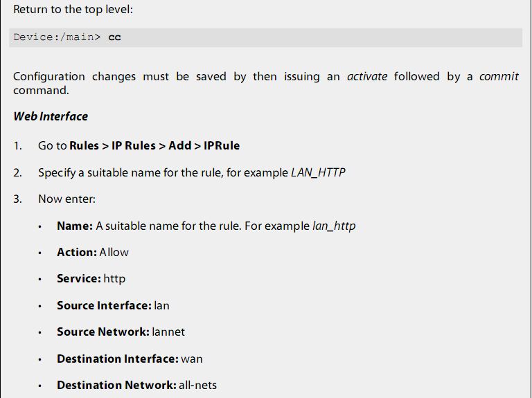Click the italic word 'commit'
The width and height of the screenshot is (532, 398).
(x=499, y=76)
